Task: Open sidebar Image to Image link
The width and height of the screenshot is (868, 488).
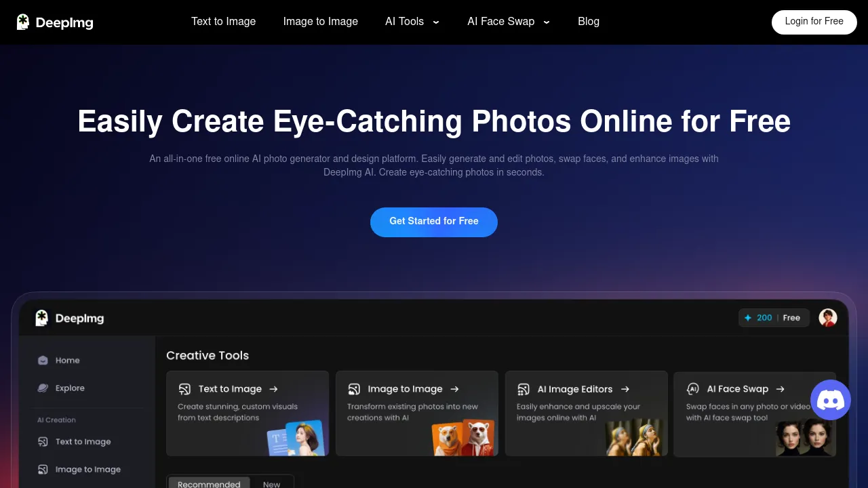Action: click(88, 469)
